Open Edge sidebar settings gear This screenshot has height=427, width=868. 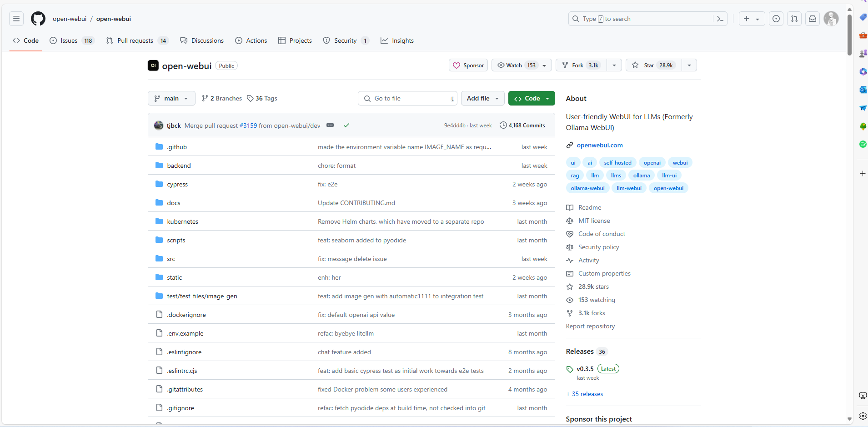[x=863, y=416]
